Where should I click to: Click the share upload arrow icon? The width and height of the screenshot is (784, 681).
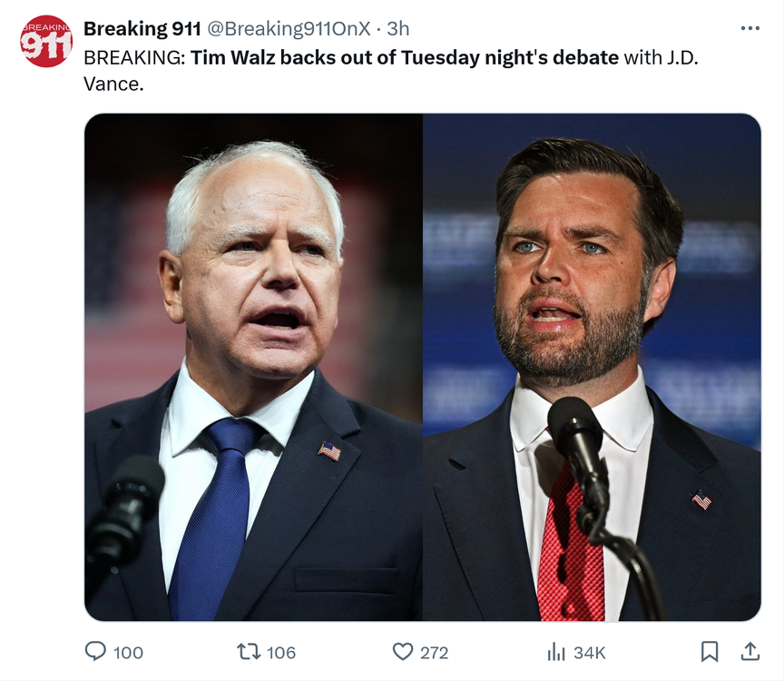tap(750, 651)
